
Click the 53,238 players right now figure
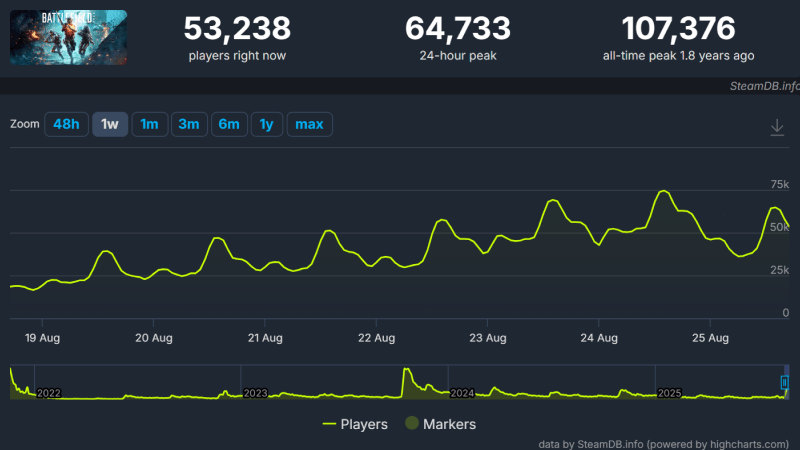(237, 28)
